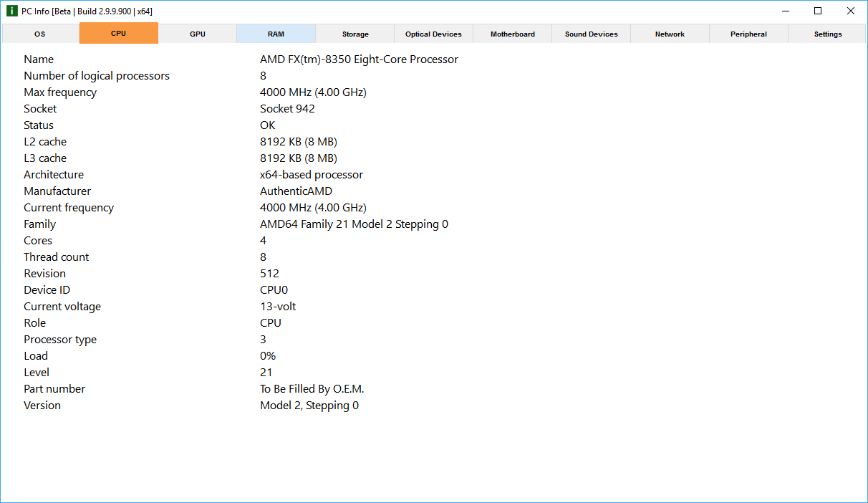Switch to the Network tab
The height and width of the screenshot is (503, 868).
[x=670, y=34]
